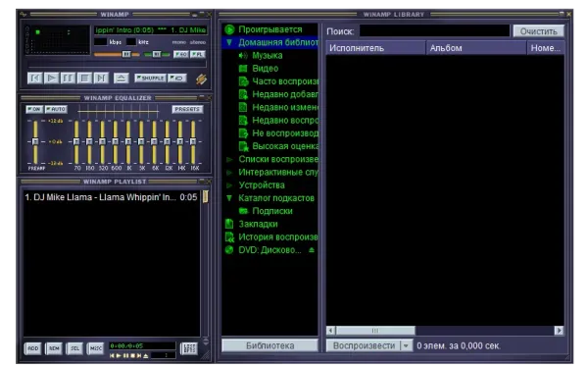Adjust the balance slider in Winamp
Viewport: 588px width, 368px height.
[157, 54]
